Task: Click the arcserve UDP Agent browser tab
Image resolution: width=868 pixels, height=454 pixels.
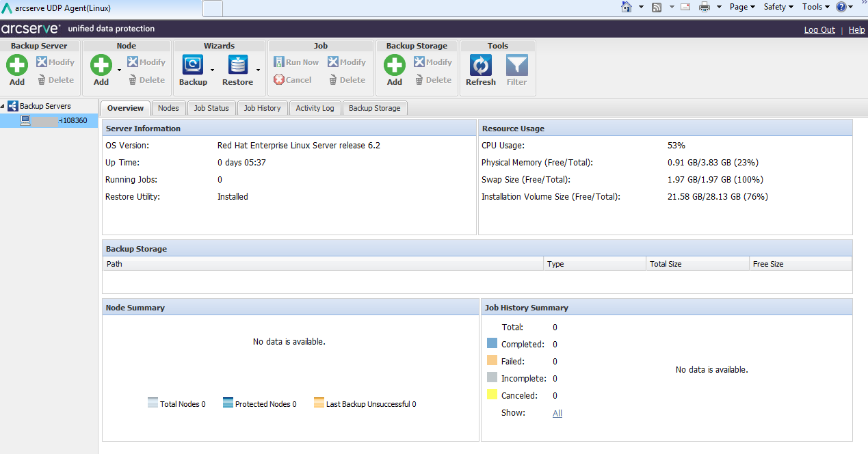Action: point(101,8)
